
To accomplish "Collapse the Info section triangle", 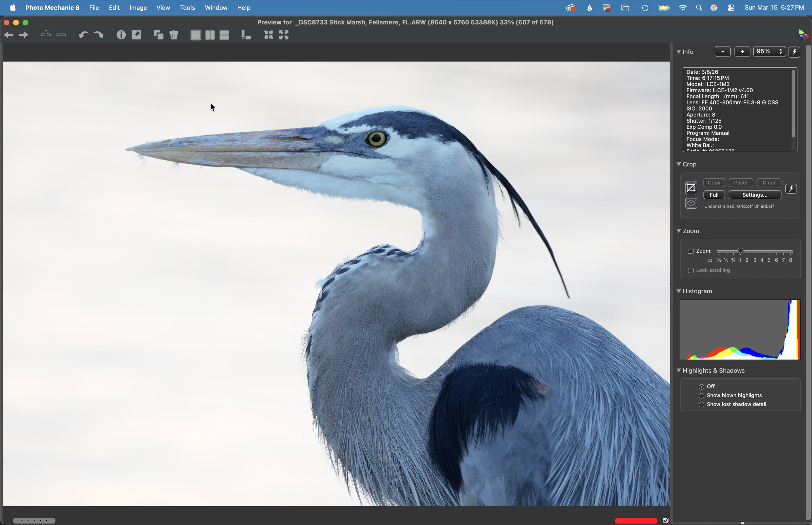I will click(x=679, y=52).
